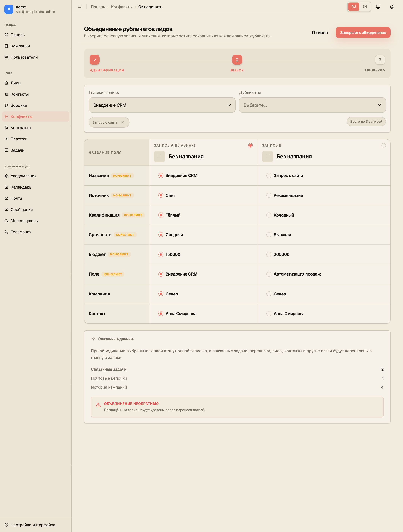Viewport: 403px width, 532px height.
Task: Select budget 200000
Action: (x=269, y=254)
